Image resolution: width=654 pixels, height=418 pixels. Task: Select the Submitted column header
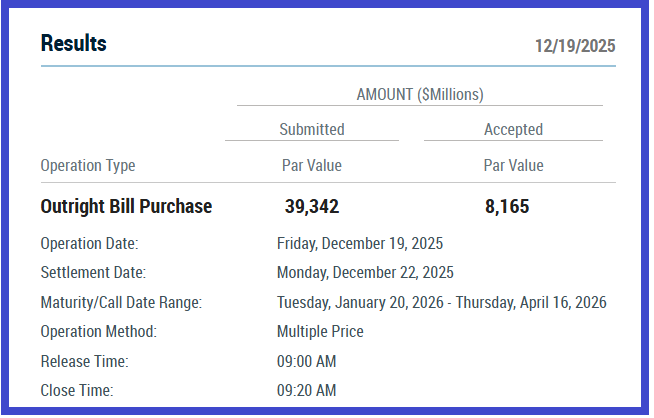click(x=311, y=129)
